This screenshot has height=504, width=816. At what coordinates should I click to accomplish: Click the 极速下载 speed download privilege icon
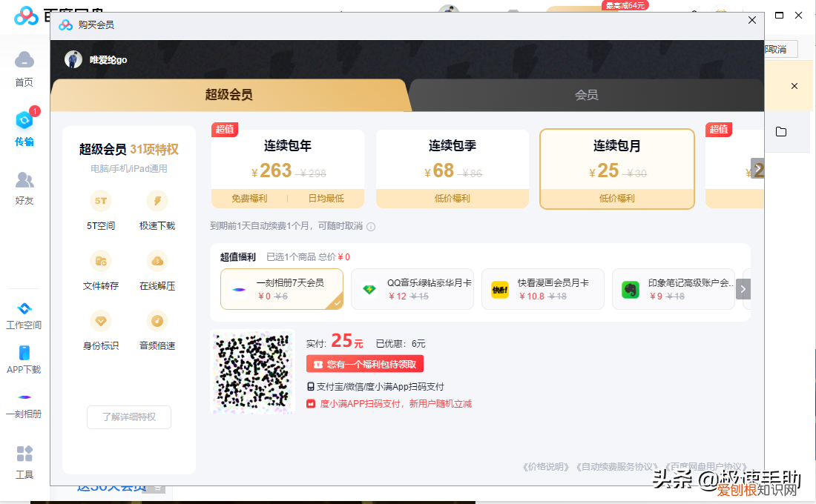[157, 201]
